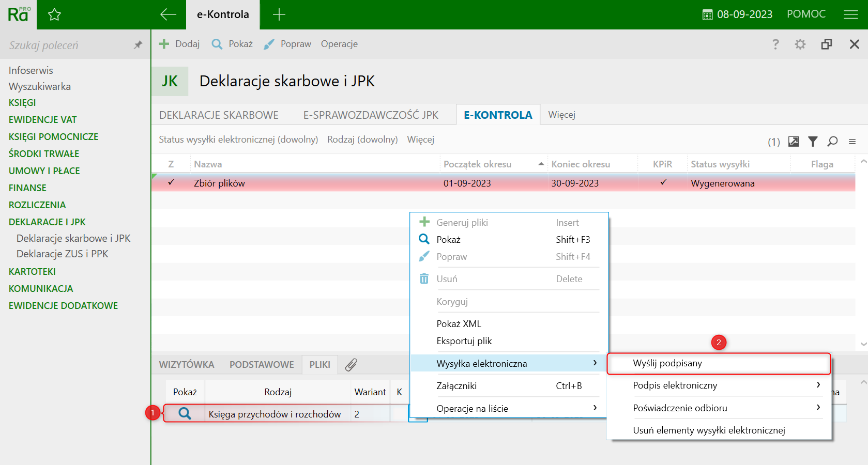The image size is (868, 465).
Task: Click the Ra PRO application logo
Action: [19, 14]
